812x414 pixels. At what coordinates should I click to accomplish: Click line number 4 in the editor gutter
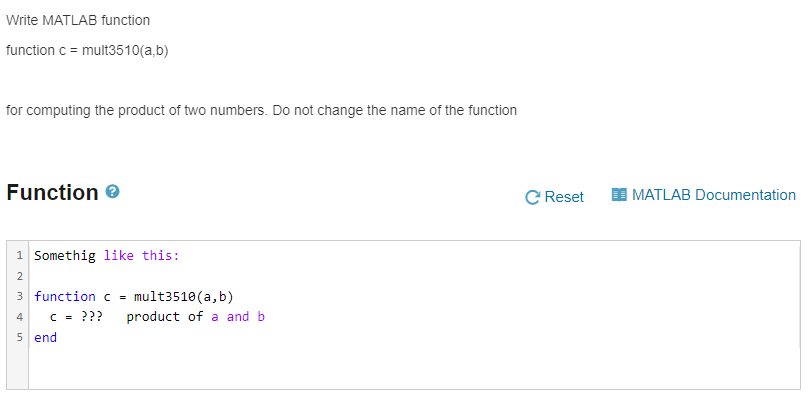coord(19,317)
